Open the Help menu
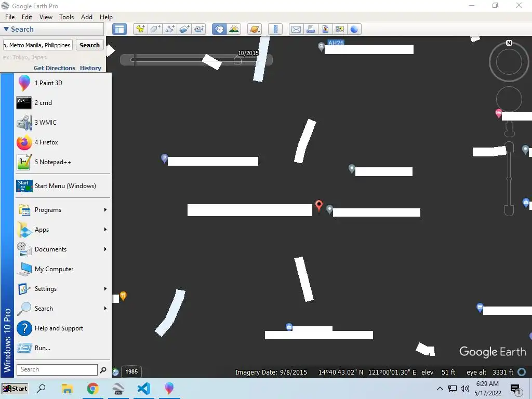Image resolution: width=532 pixels, height=399 pixels. (106, 17)
